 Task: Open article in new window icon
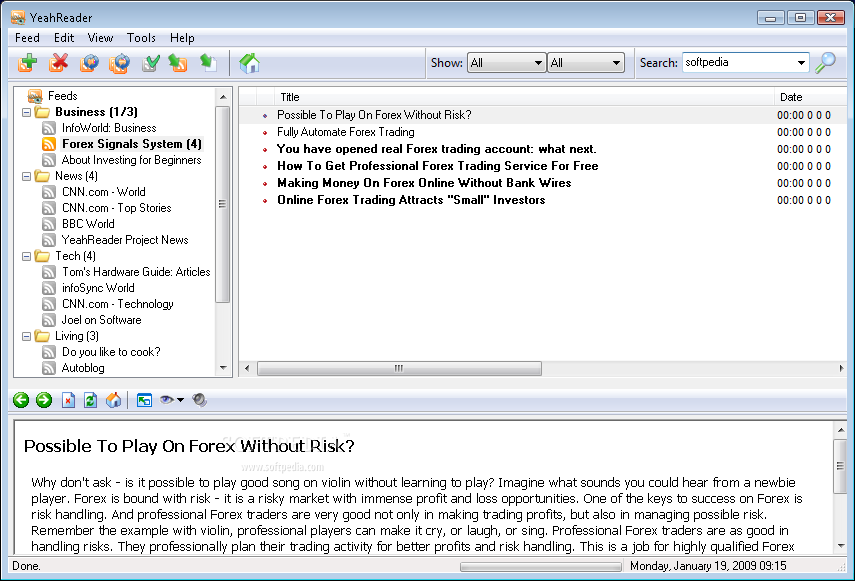[144, 401]
